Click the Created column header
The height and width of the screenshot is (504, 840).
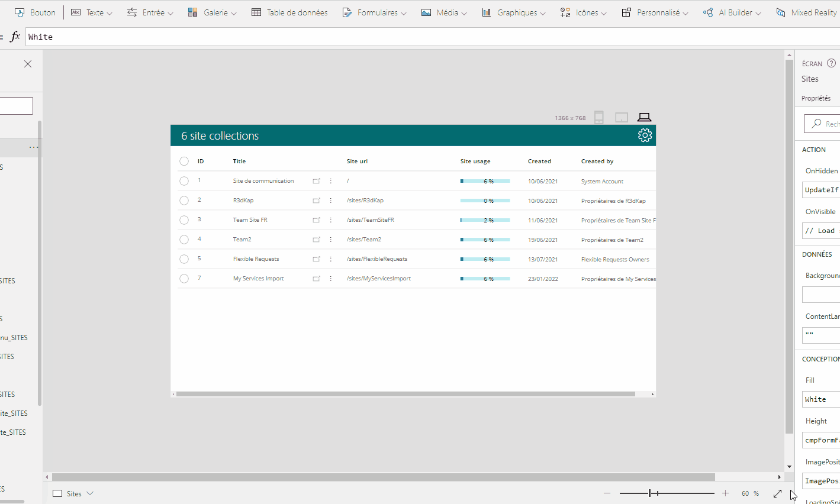(539, 161)
